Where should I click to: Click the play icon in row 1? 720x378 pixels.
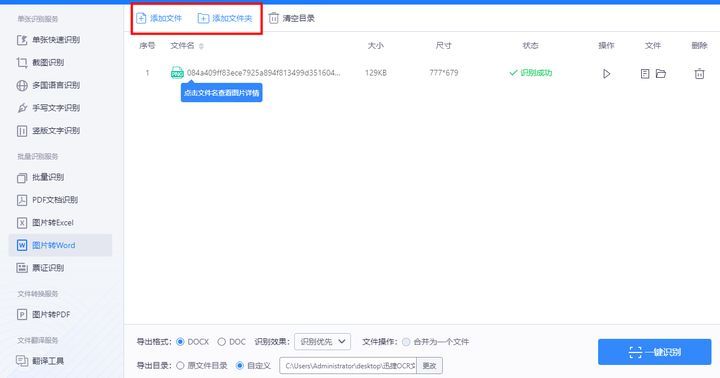(x=607, y=73)
